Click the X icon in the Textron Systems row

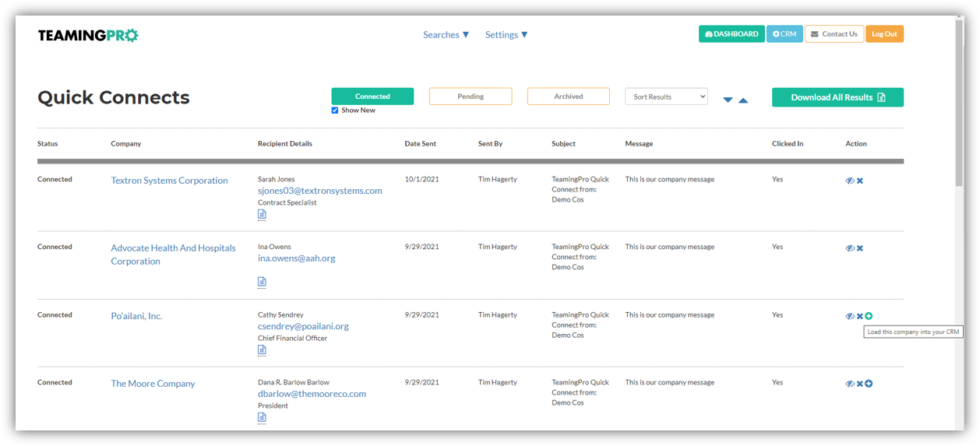(x=860, y=181)
